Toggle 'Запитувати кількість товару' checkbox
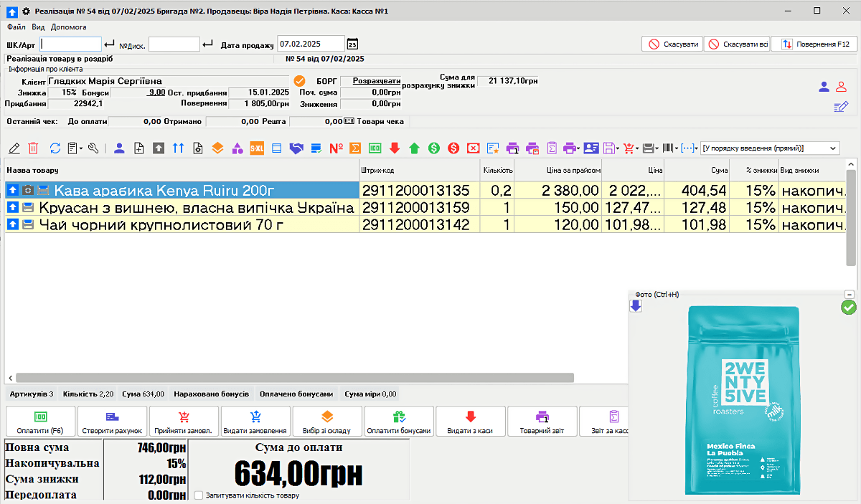The width and height of the screenshot is (861, 504). point(199,495)
